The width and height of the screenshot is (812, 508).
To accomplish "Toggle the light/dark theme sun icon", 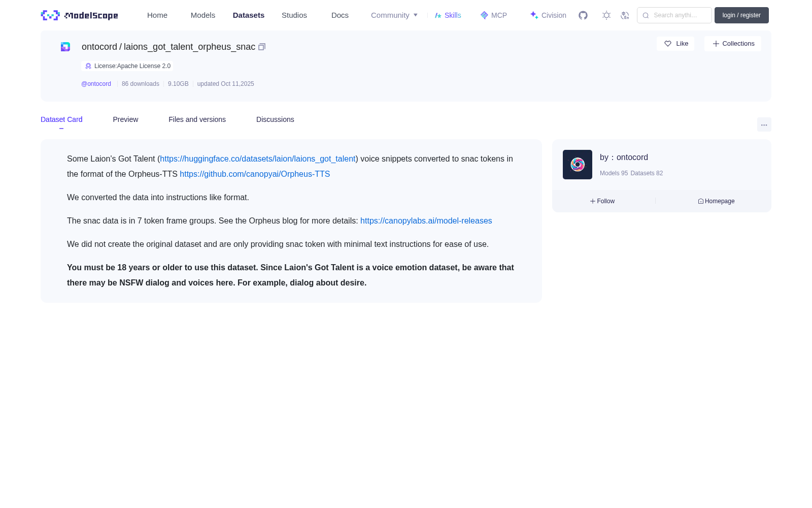I will click(x=606, y=15).
